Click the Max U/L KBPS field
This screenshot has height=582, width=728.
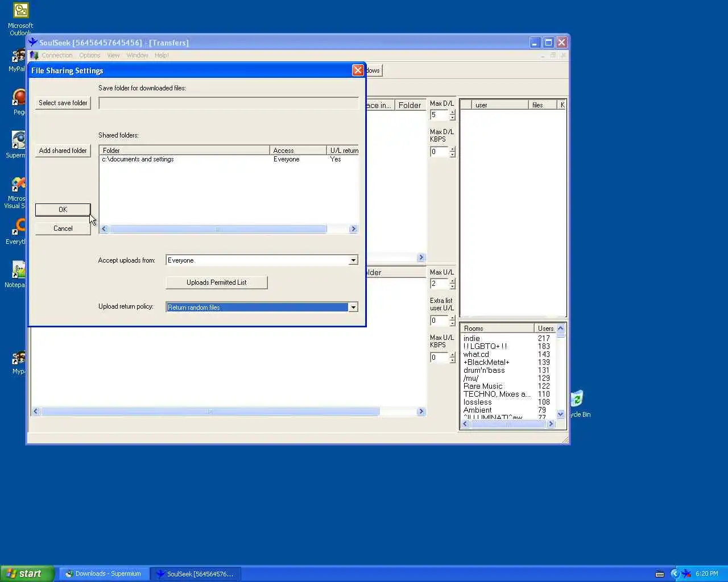(x=440, y=357)
